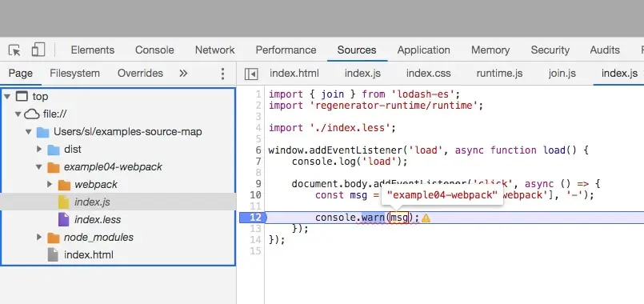Image resolution: width=644 pixels, height=304 pixels.
Task: Switch to the Network tab
Action: (215, 50)
